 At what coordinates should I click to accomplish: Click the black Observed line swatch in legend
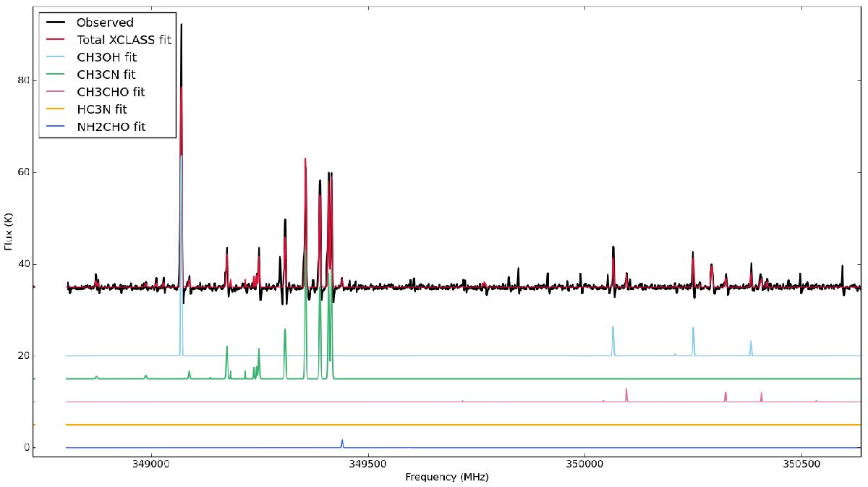[x=56, y=22]
